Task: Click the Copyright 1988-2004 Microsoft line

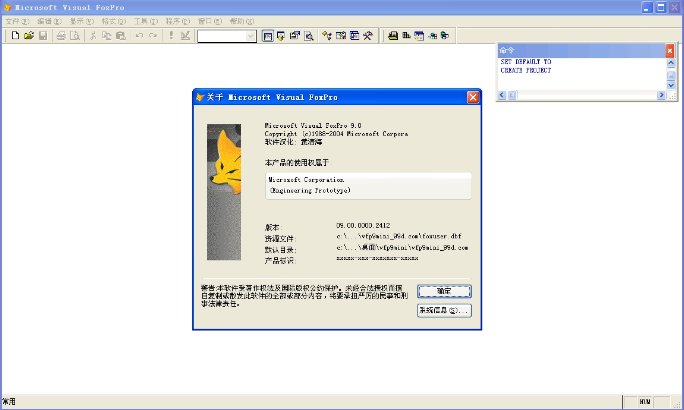Action: click(x=336, y=134)
